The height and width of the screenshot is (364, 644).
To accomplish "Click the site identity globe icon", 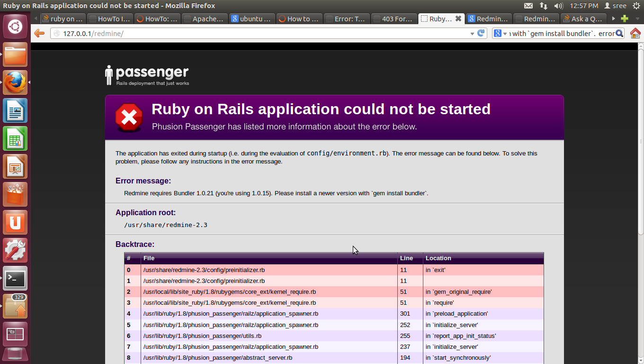I will coord(57,34).
